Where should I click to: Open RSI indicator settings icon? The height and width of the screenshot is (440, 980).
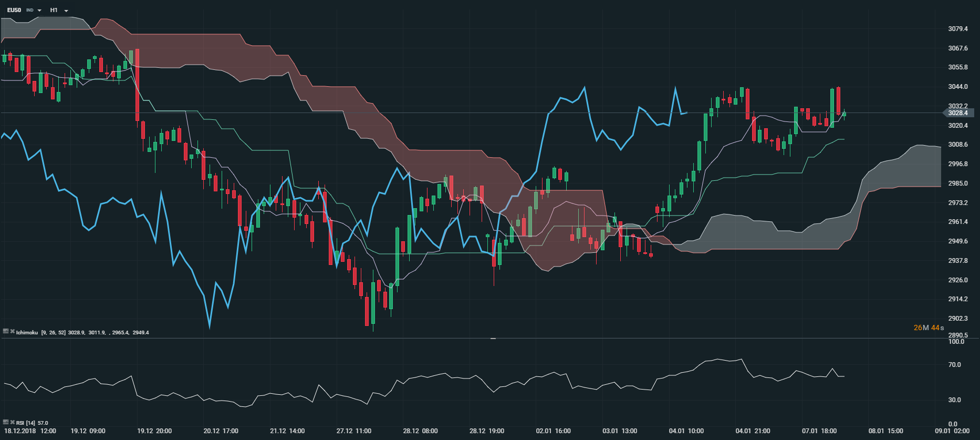click(5, 422)
